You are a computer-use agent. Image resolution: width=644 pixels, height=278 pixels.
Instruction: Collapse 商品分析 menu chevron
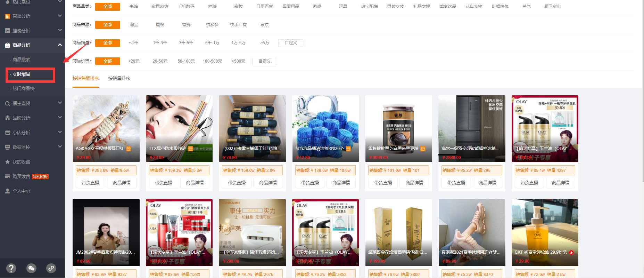pyautogui.click(x=60, y=45)
